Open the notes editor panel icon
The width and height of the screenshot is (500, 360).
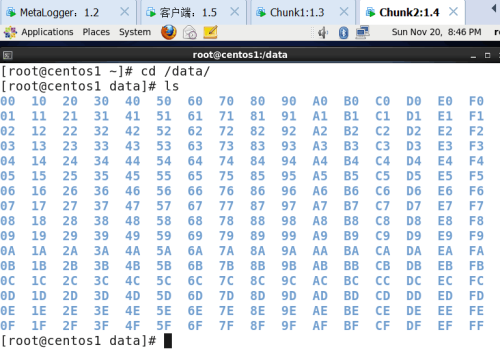210,32
